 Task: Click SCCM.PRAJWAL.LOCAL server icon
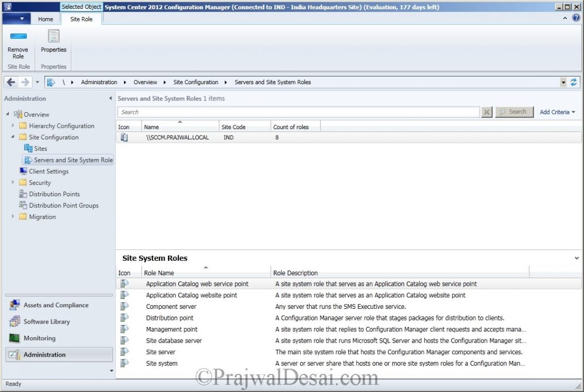[124, 137]
